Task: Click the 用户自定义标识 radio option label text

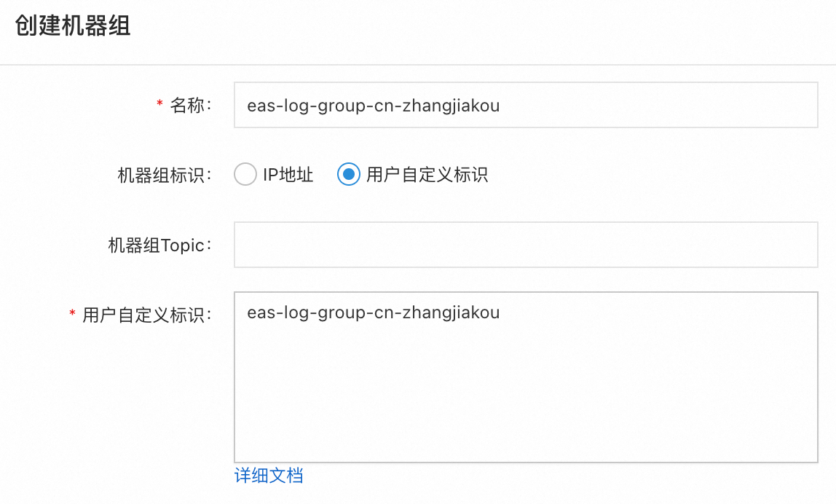Action: (427, 175)
